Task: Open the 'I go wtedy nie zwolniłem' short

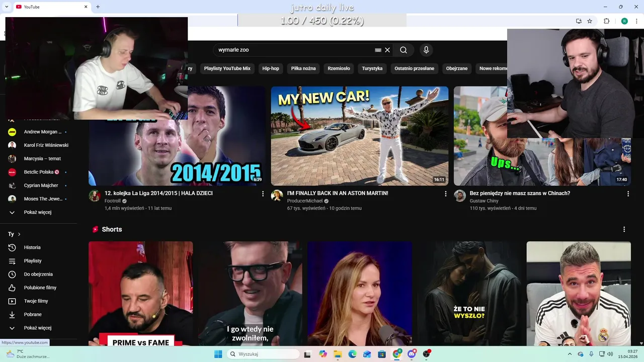Action: 250,294
